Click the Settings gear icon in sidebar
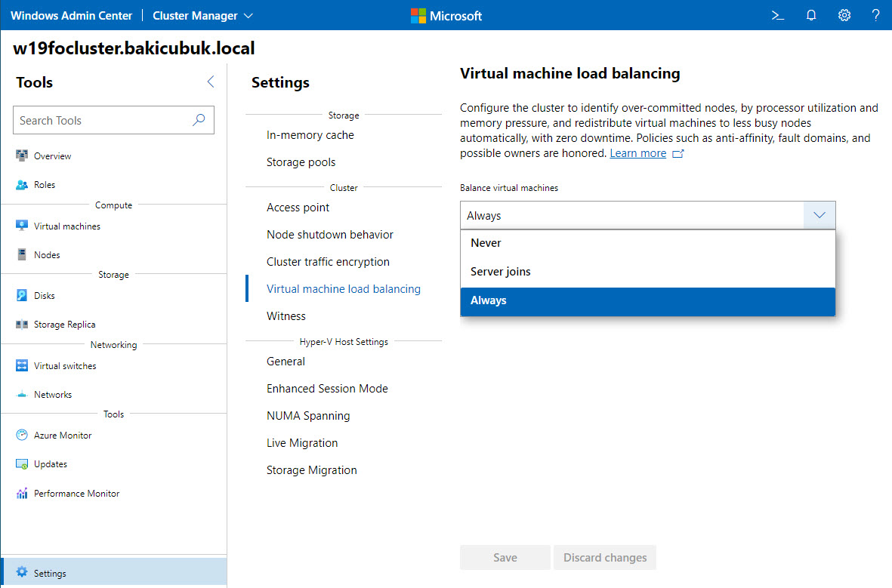 22,572
